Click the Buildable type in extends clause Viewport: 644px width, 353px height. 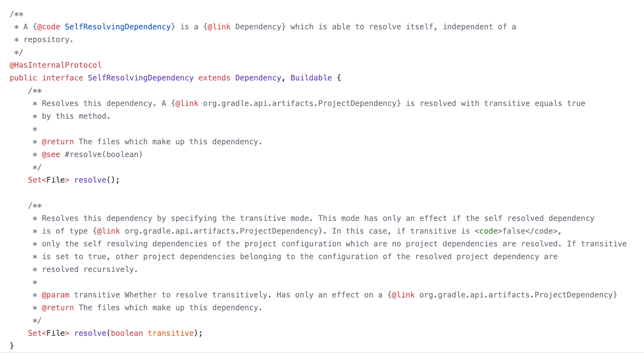pyautogui.click(x=311, y=78)
